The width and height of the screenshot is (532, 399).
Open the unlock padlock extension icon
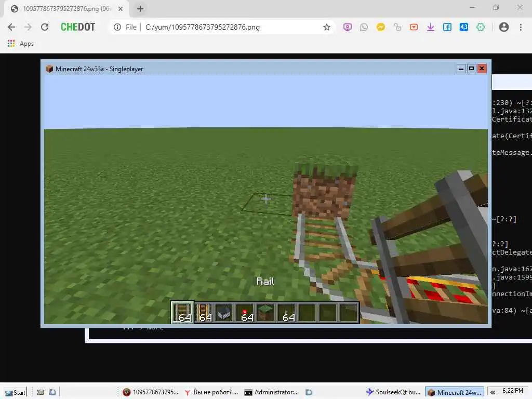pos(397,27)
